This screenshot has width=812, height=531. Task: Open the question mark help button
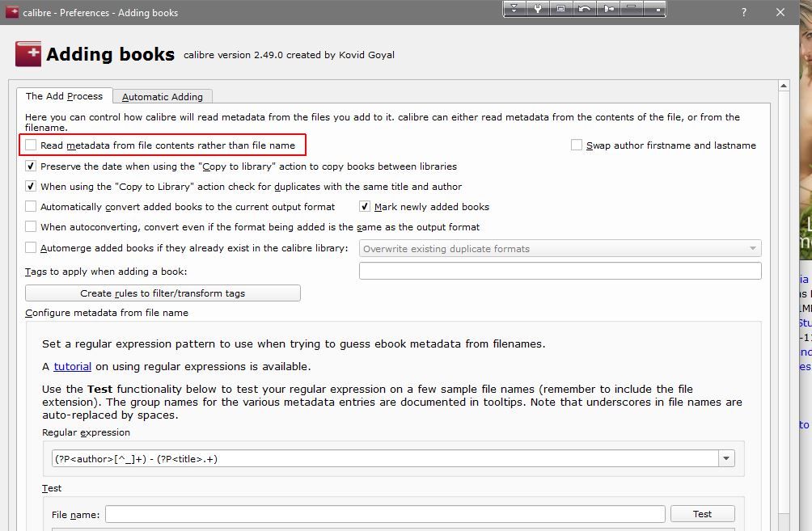[743, 12]
